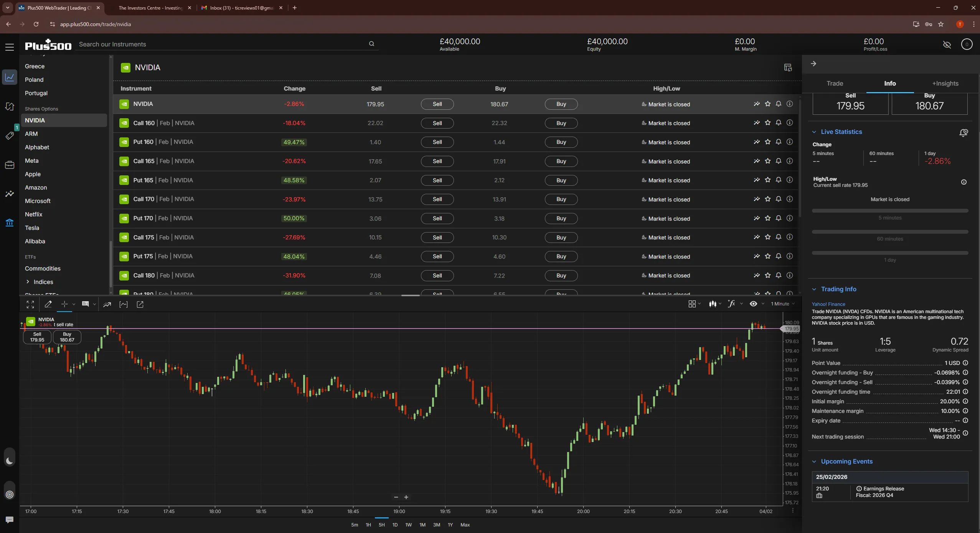Favourite the Put 160 Feb NVIDIA star

tap(768, 142)
